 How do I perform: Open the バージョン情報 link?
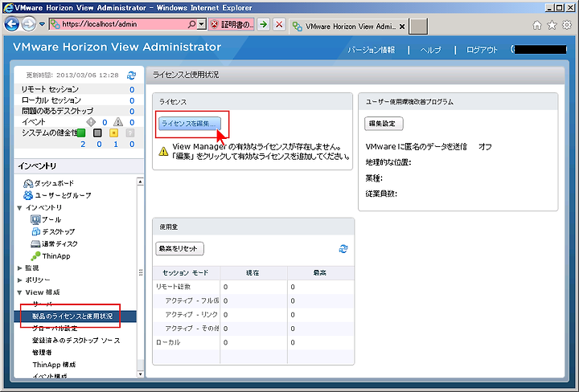click(371, 50)
